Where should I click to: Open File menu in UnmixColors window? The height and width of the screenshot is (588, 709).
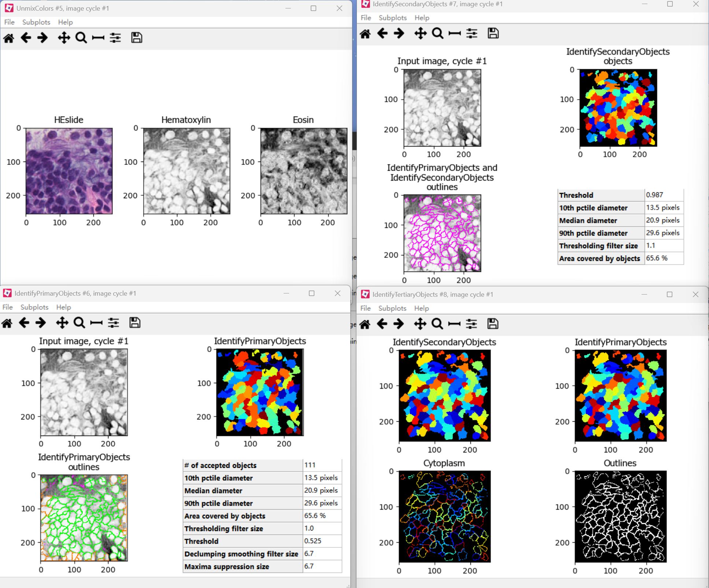pos(9,22)
